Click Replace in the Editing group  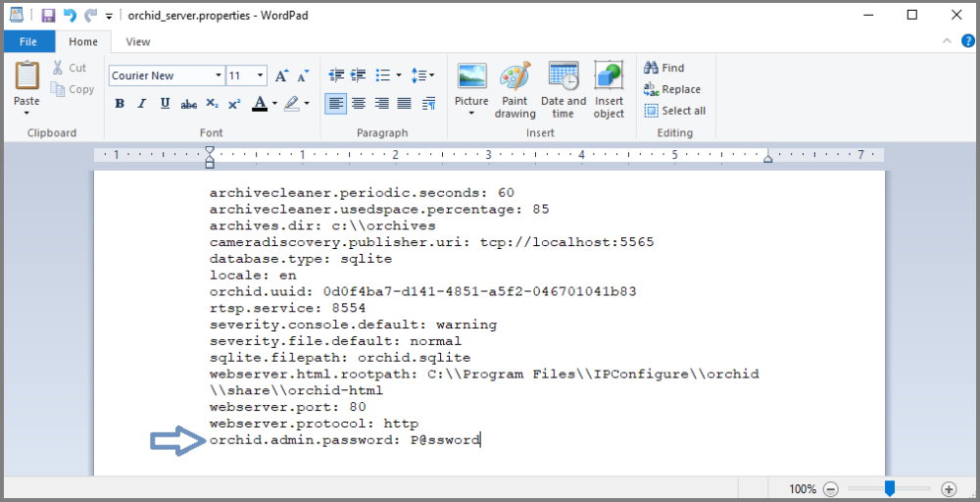point(672,89)
